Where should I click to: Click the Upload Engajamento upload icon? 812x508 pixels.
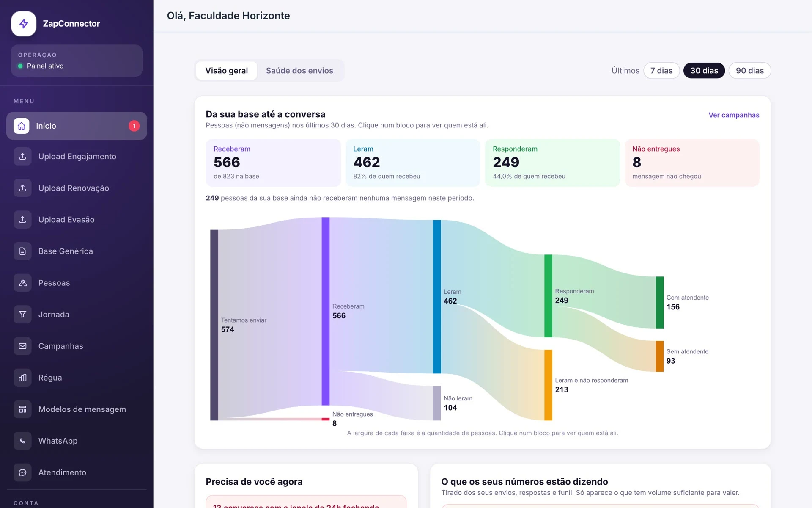[22, 156]
